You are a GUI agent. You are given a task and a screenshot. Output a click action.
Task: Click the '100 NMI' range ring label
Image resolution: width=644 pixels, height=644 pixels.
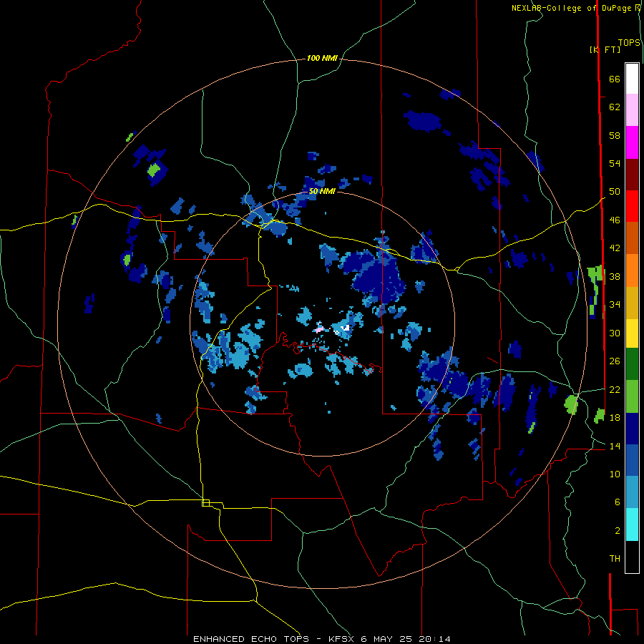tap(322, 59)
